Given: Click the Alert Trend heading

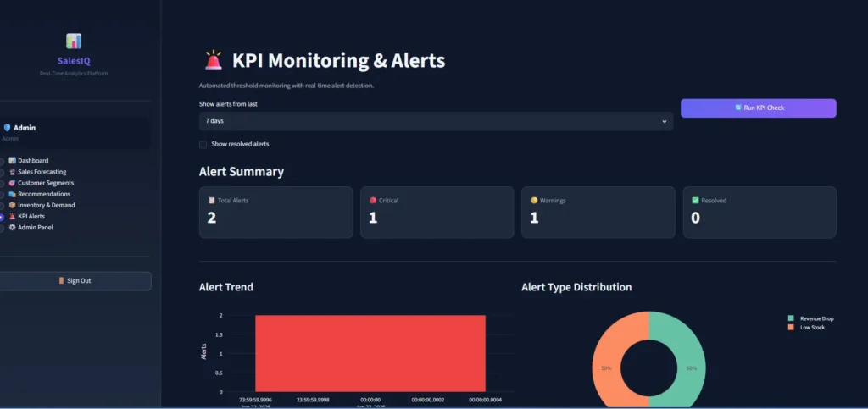Looking at the screenshot, I should coord(225,287).
